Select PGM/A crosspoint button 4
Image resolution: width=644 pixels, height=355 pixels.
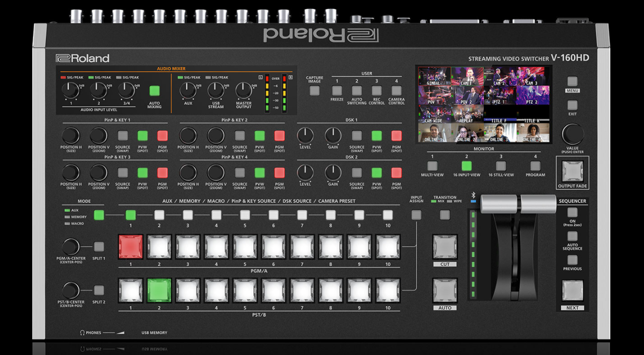pyautogui.click(x=216, y=247)
